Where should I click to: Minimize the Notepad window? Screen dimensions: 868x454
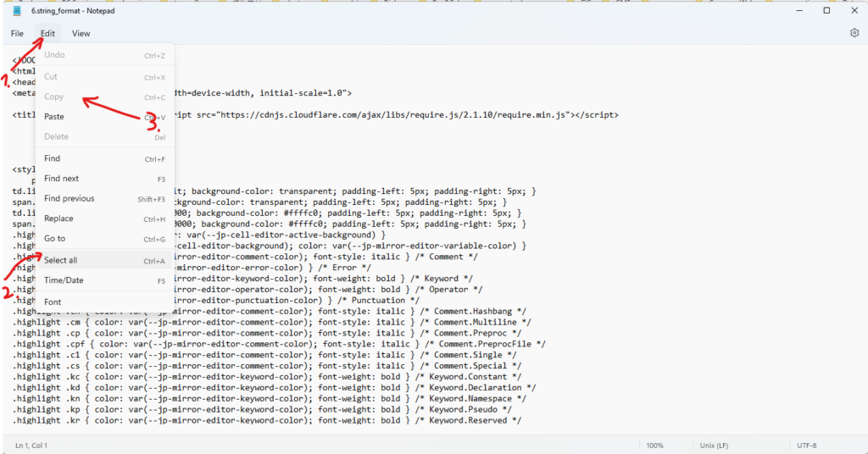pyautogui.click(x=799, y=10)
